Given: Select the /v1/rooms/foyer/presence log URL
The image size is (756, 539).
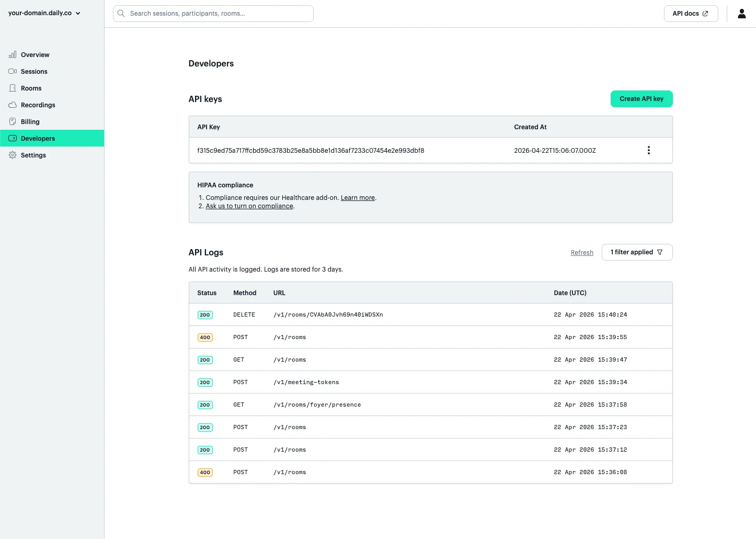Looking at the screenshot, I should click(x=317, y=405).
